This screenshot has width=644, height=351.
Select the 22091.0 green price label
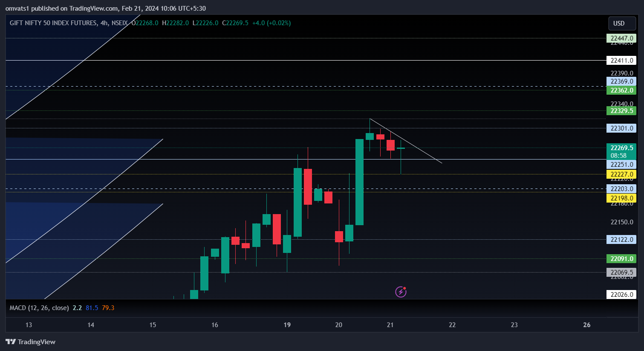click(x=621, y=259)
